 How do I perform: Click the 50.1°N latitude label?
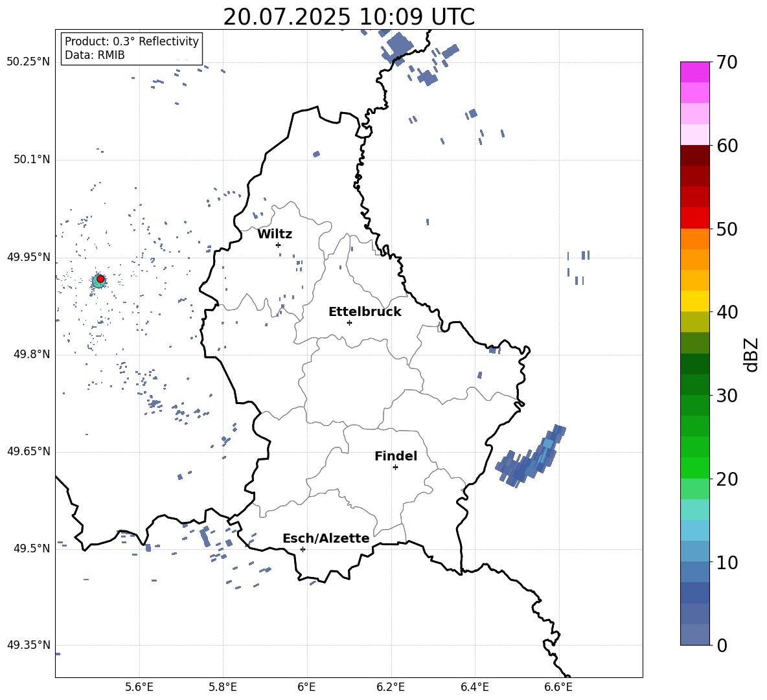[x=32, y=159]
